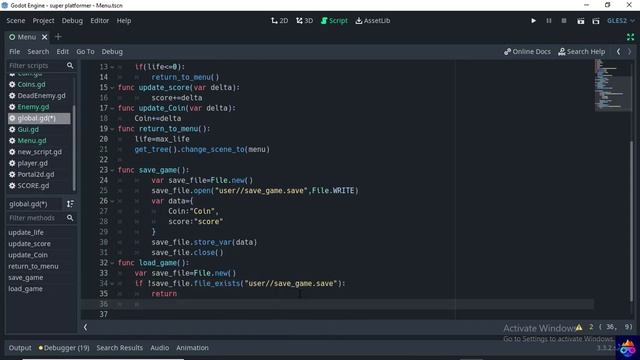Image resolution: width=640 pixels, height=360 pixels.
Task: Open Enemy.gd script
Action: (x=33, y=107)
